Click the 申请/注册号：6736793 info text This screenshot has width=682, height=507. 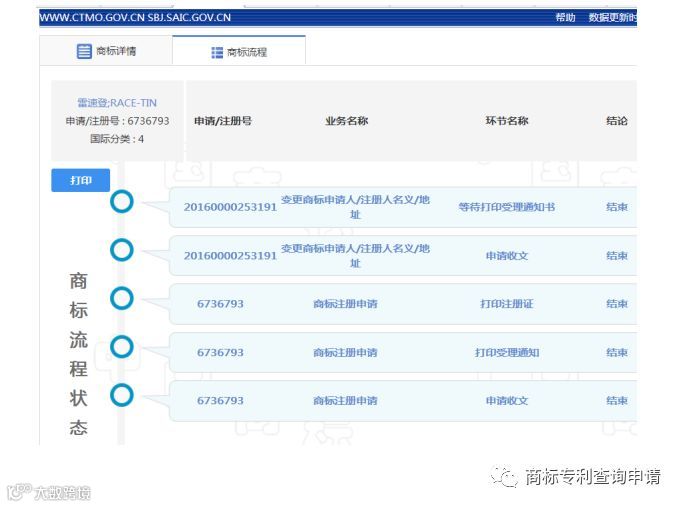tap(117, 121)
